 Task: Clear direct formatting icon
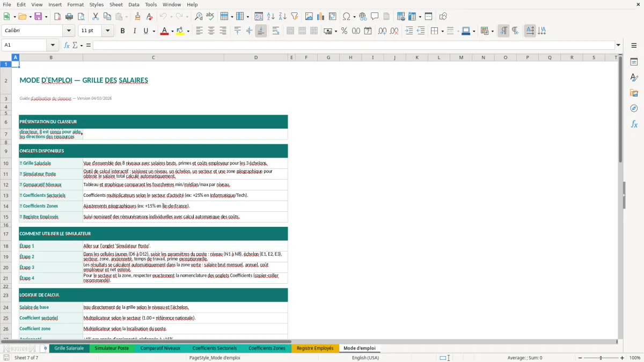[x=150, y=17]
